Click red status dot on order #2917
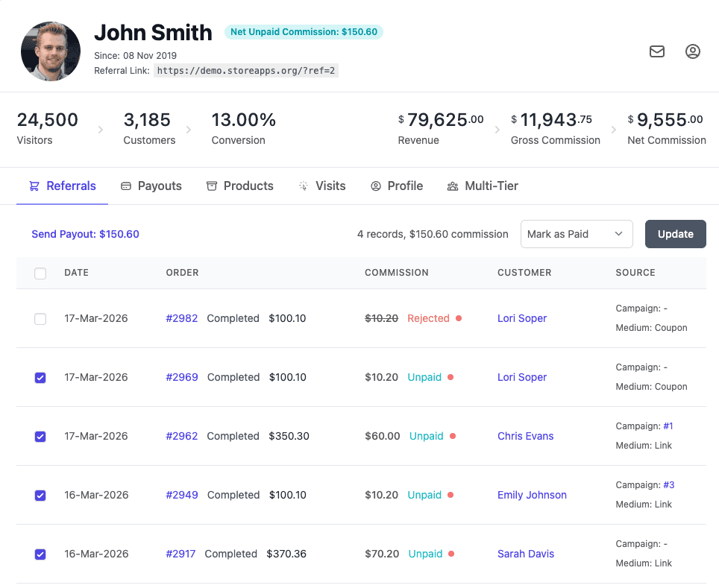Viewport: 719px width, 588px height. coord(451,554)
